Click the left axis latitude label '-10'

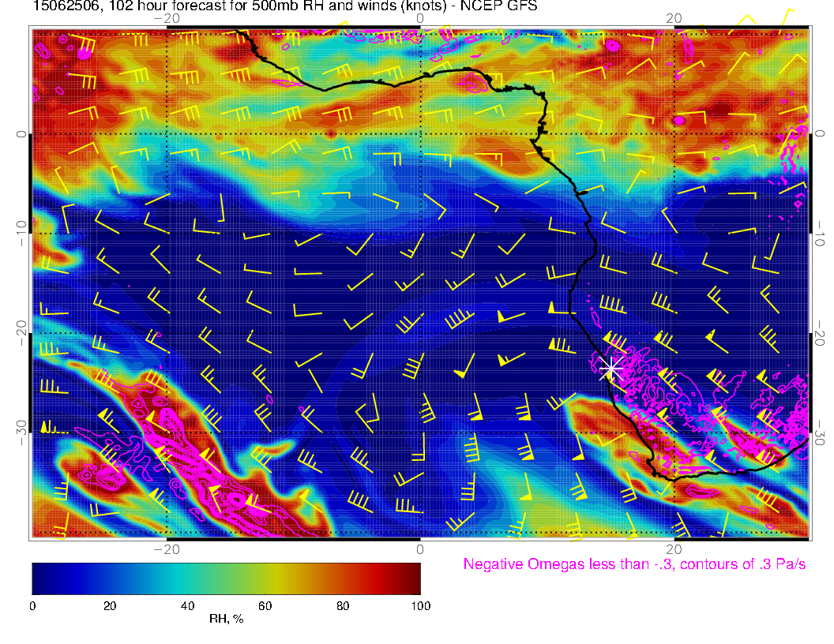[21, 233]
